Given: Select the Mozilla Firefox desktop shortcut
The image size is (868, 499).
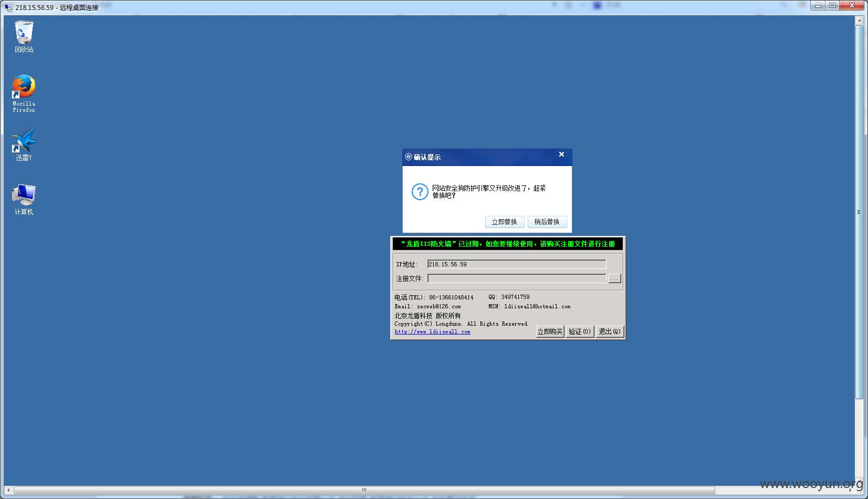Looking at the screenshot, I should 24,93.
